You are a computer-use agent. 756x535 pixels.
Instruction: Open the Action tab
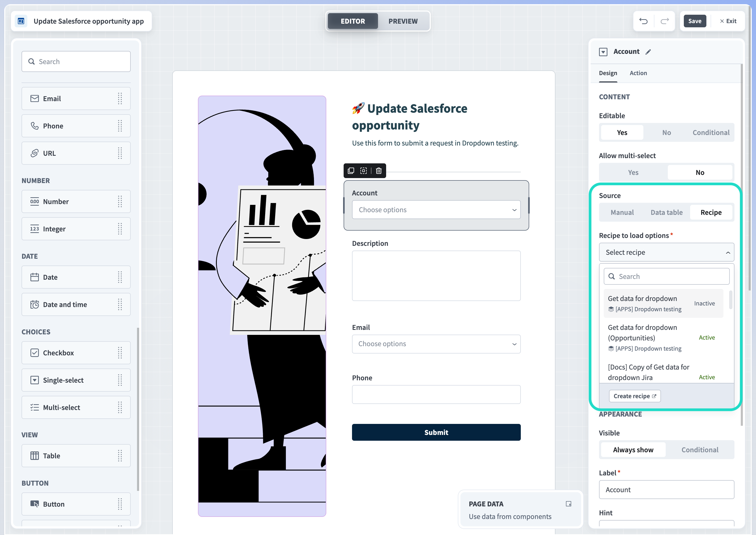tap(638, 73)
